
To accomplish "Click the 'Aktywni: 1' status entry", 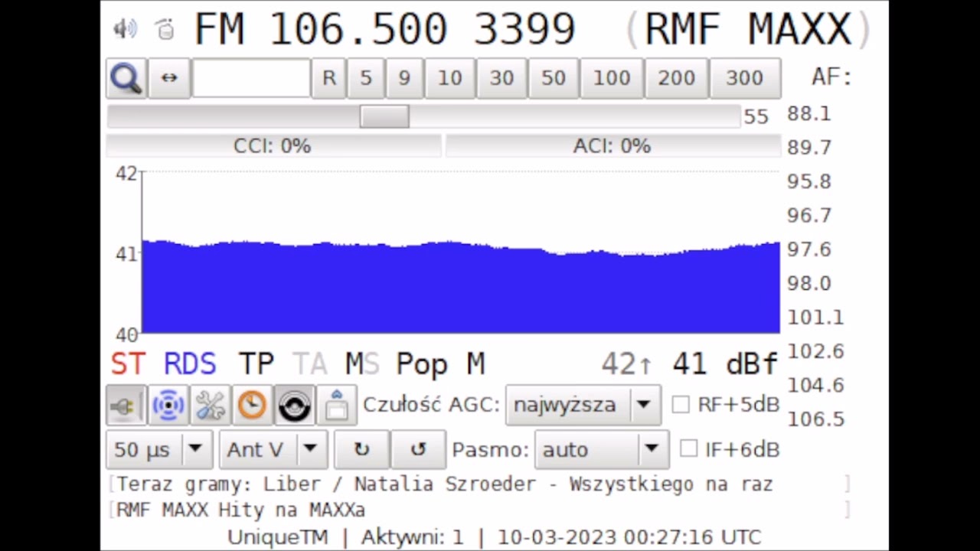I will coord(413,537).
